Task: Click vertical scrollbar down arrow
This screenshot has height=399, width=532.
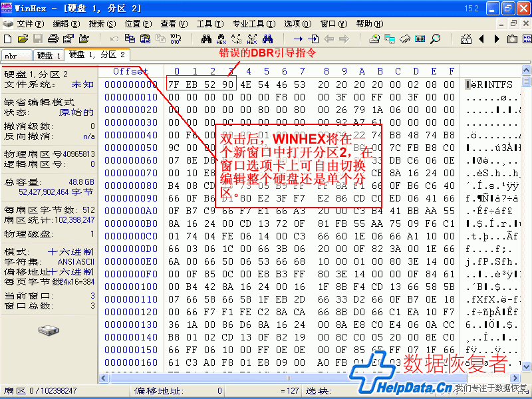Action: (x=526, y=366)
